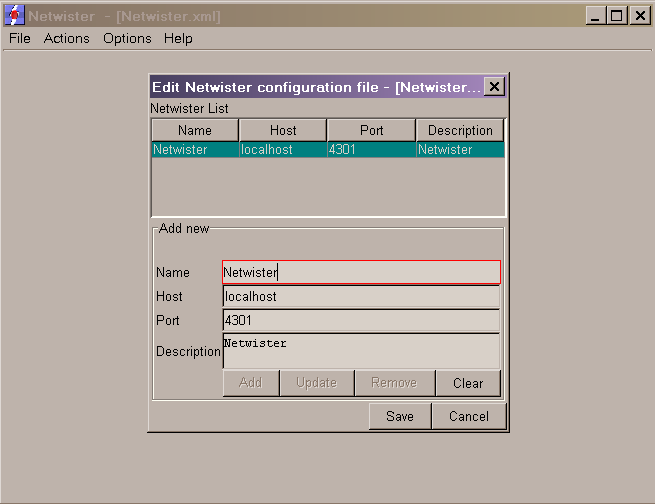The image size is (655, 504).
Task: Click the Netwister application icon in the title bar
Action: 14,16
